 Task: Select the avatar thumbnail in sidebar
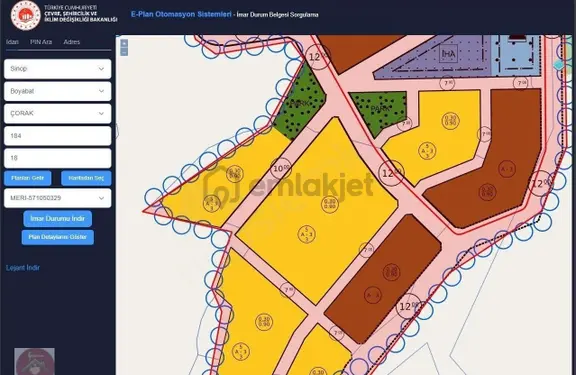[x=35, y=361]
